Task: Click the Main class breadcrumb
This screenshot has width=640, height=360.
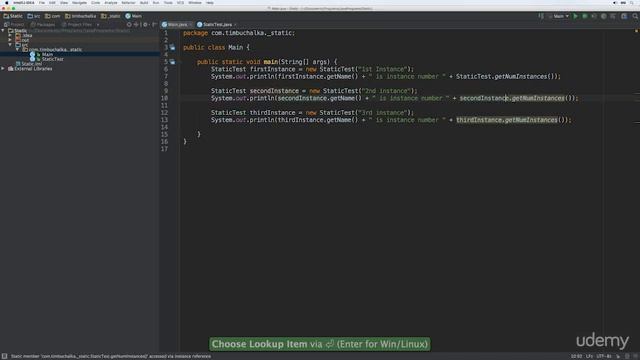Action: pos(133,16)
